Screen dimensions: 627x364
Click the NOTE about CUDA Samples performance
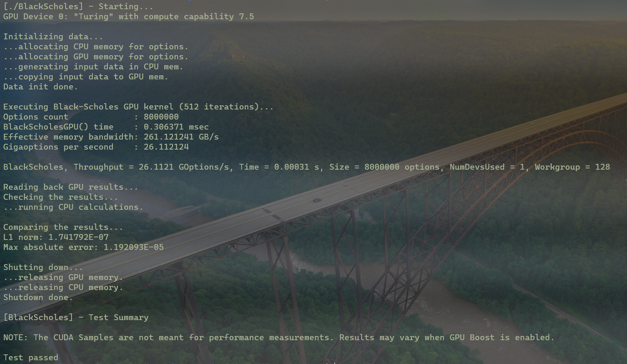[x=279, y=338]
